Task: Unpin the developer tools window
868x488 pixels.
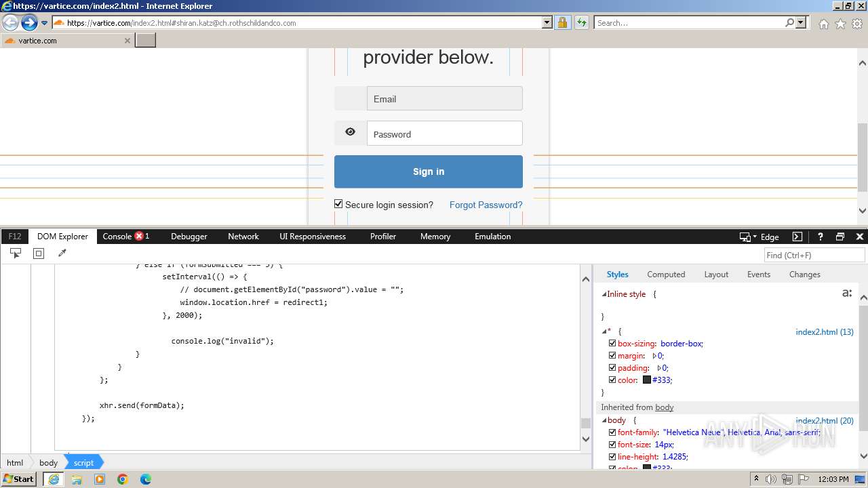Action: click(840, 237)
